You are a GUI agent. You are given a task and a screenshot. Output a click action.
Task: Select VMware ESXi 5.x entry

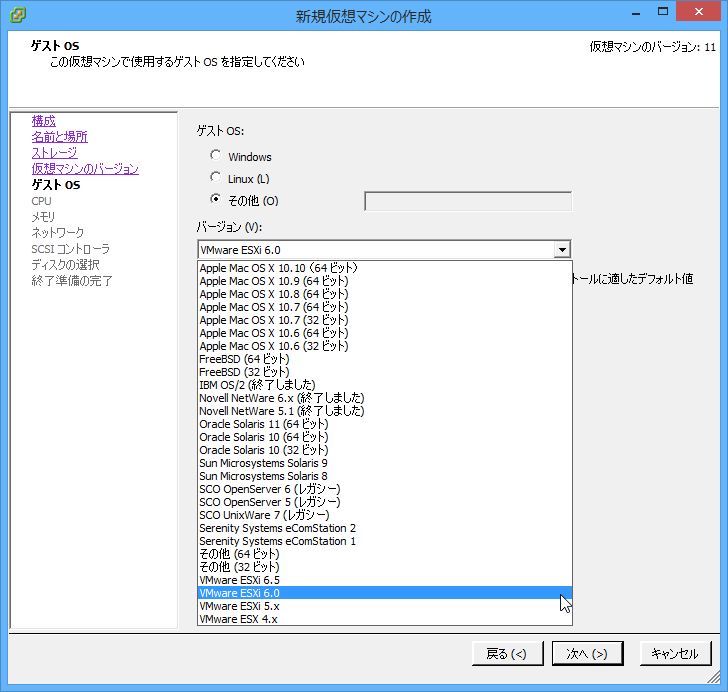[384, 606]
